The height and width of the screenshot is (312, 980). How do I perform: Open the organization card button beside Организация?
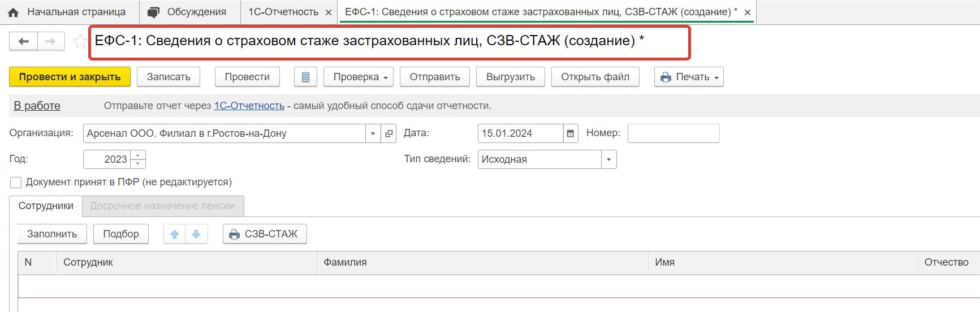pyautogui.click(x=388, y=133)
